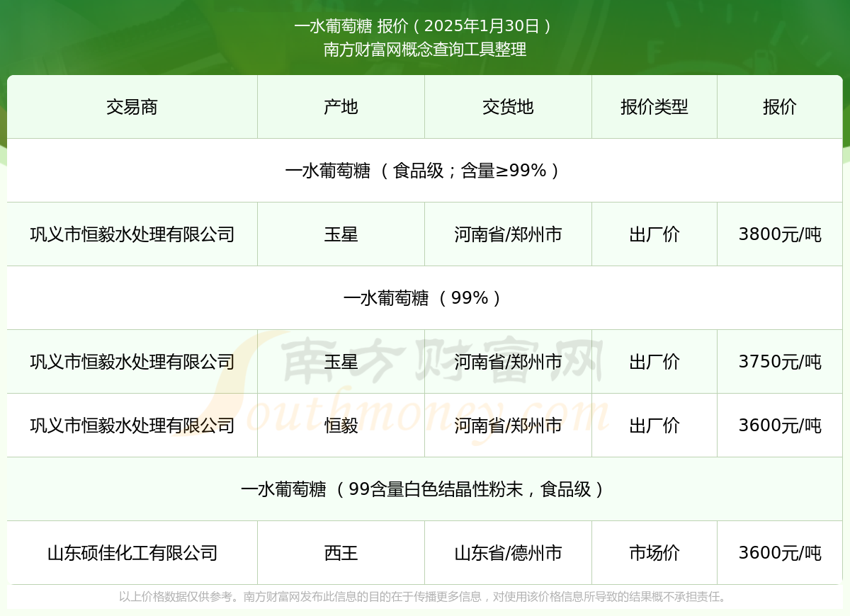Click '3600元/吨' in the 恒毅 origin row
850x616 pixels.
tap(780, 426)
